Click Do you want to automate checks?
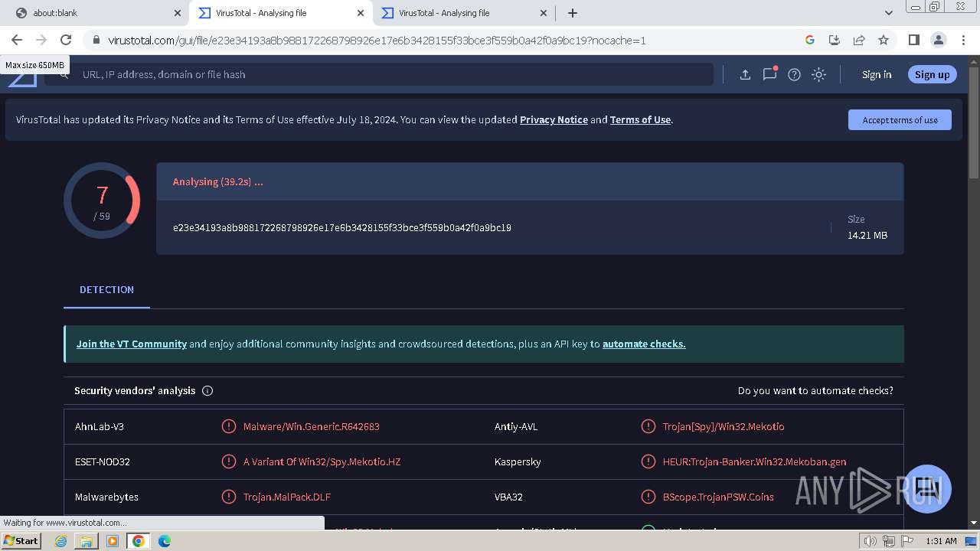This screenshot has width=980, height=551. (815, 390)
